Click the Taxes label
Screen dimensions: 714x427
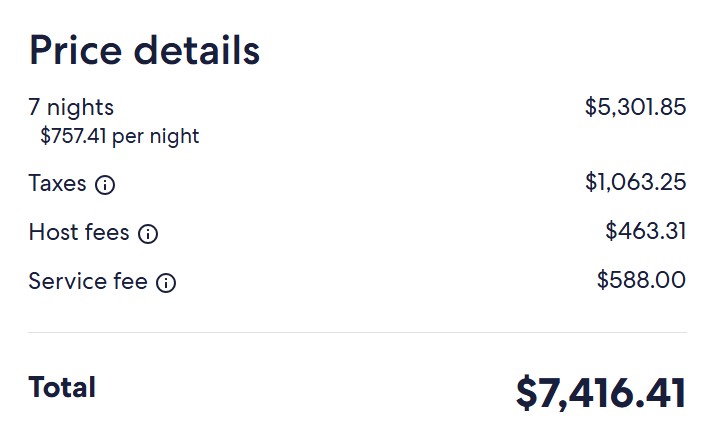pos(57,183)
